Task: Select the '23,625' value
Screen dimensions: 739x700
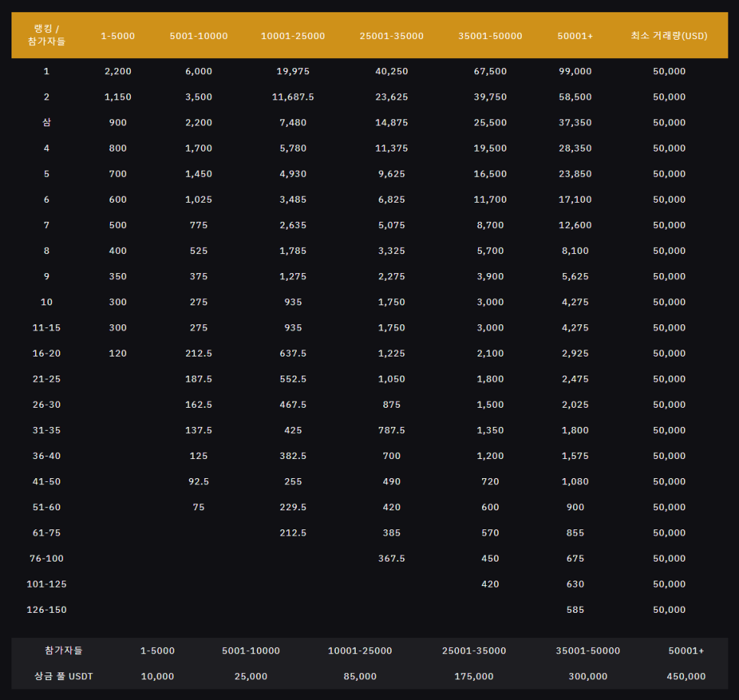Action: click(391, 96)
